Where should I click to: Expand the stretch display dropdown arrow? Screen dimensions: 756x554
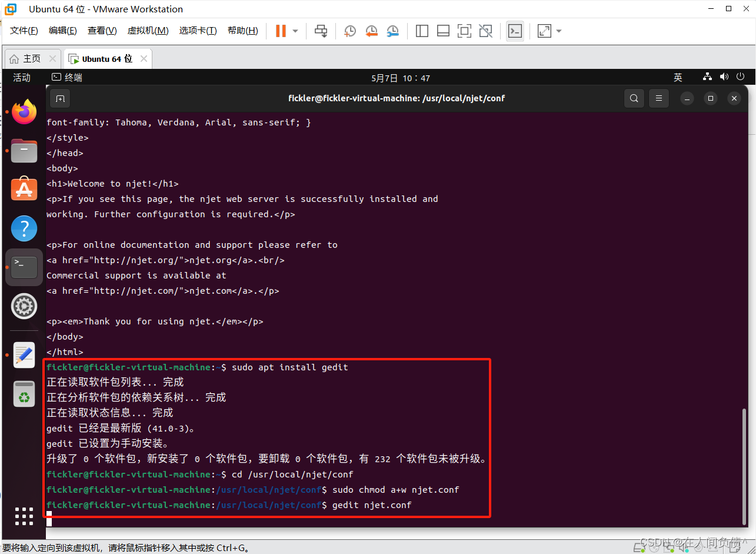point(558,31)
